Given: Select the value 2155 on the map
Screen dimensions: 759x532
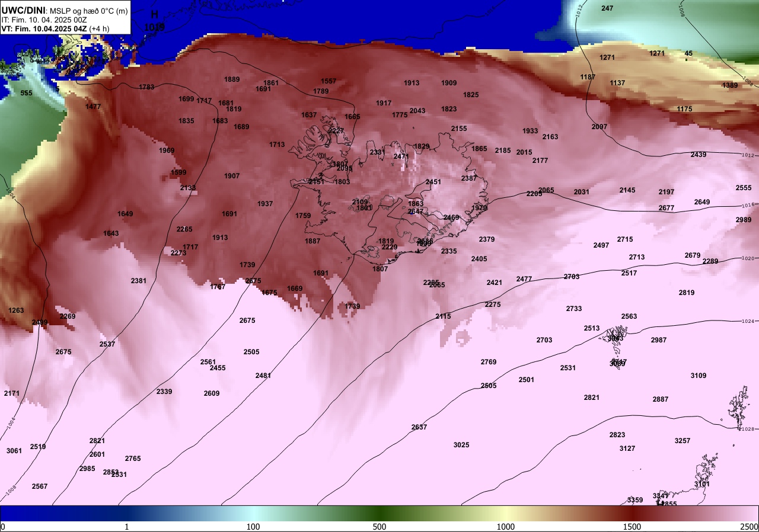Looking at the screenshot, I should tap(459, 129).
